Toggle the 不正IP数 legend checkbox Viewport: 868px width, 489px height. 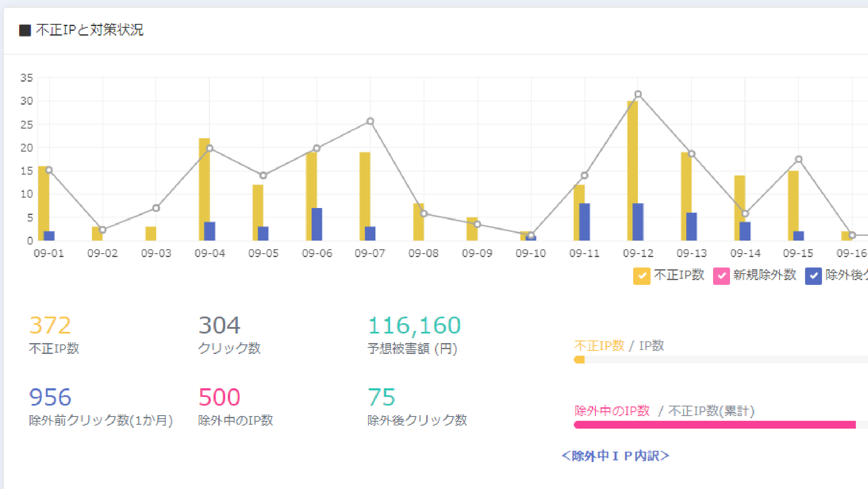coord(641,276)
